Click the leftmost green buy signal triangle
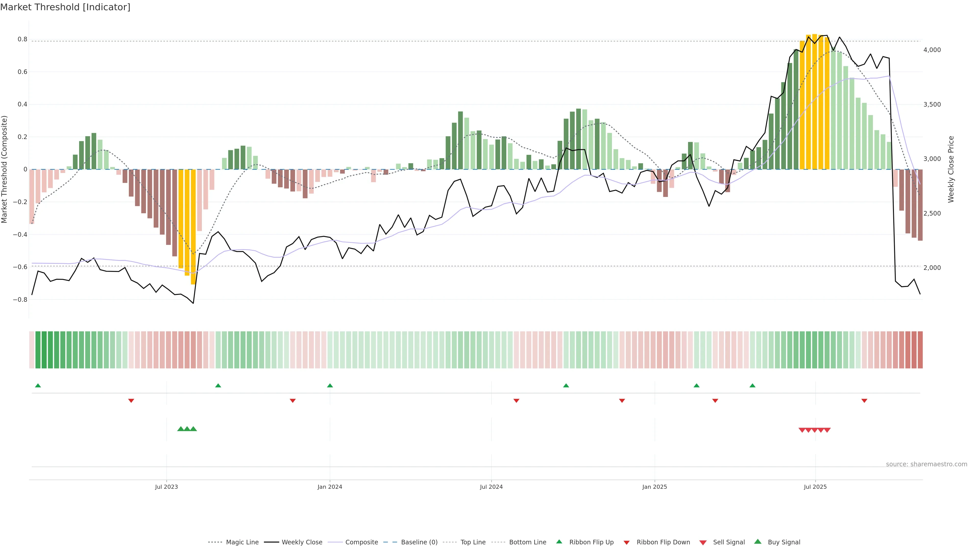Viewport: 980px width, 551px height. tap(181, 429)
